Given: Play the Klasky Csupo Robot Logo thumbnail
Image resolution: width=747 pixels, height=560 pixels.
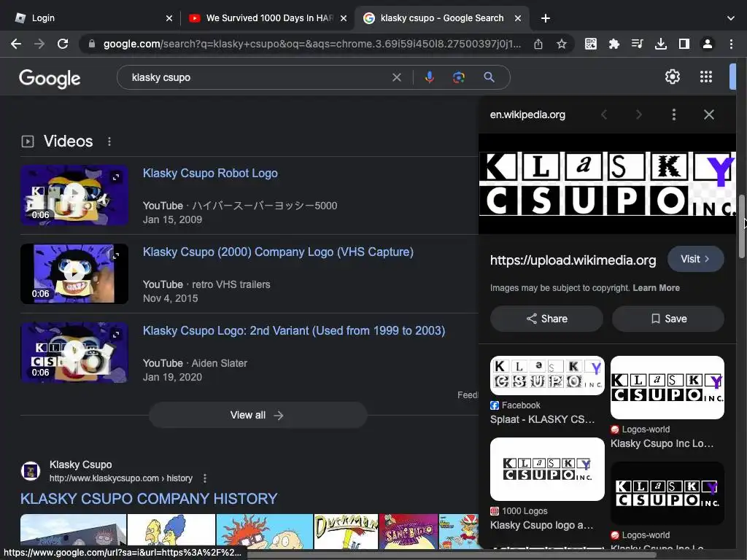Looking at the screenshot, I should coord(74,195).
